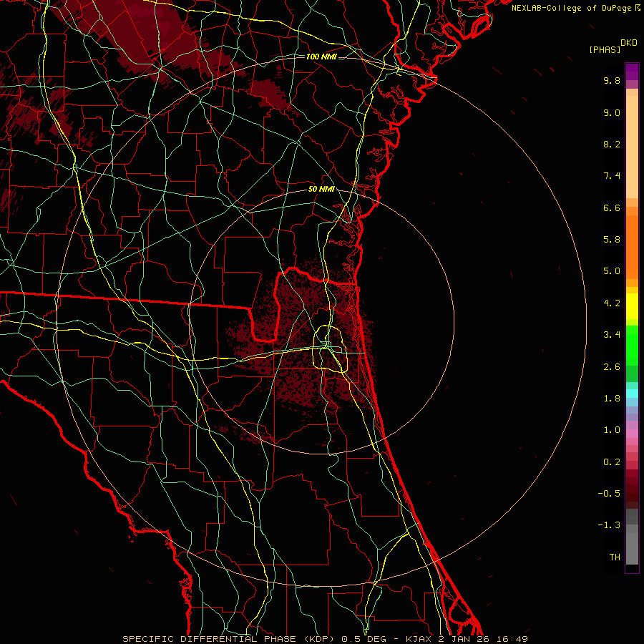Click the TH threshold label
Viewport: 644px width, 644px height.
click(x=615, y=557)
